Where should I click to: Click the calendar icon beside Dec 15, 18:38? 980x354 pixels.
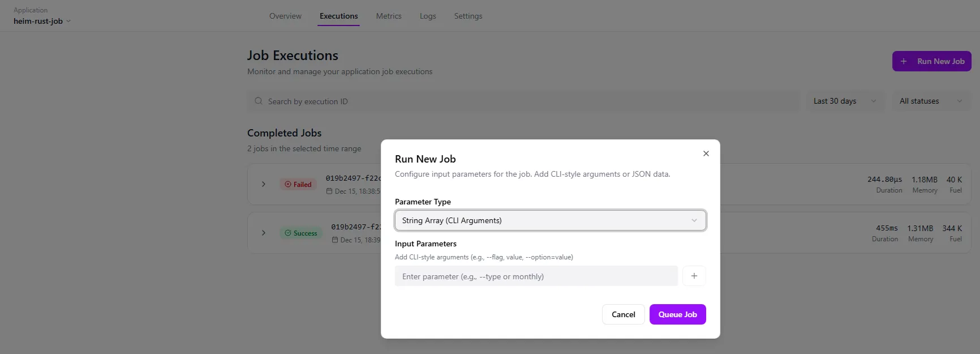[x=329, y=191]
